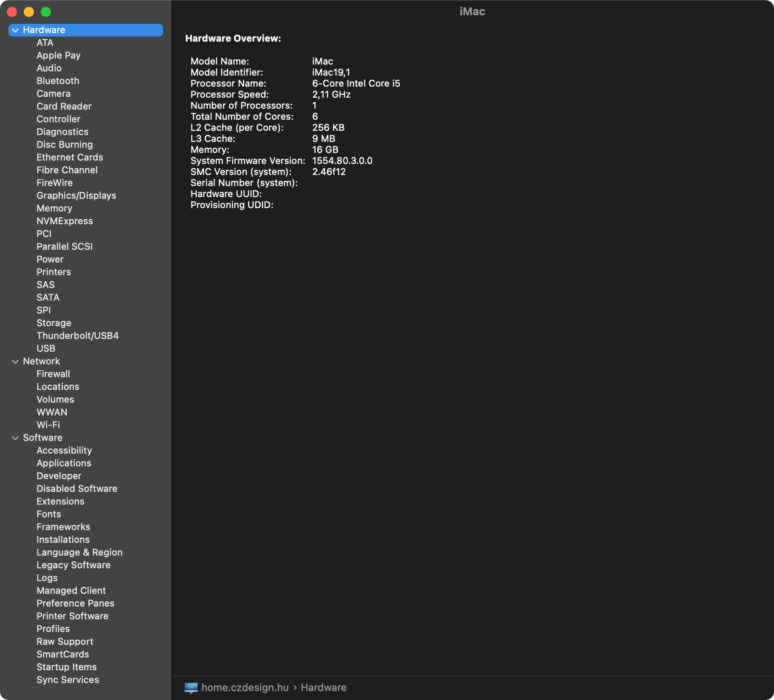Select the Software category label
This screenshot has width=774, height=700.
(x=42, y=438)
